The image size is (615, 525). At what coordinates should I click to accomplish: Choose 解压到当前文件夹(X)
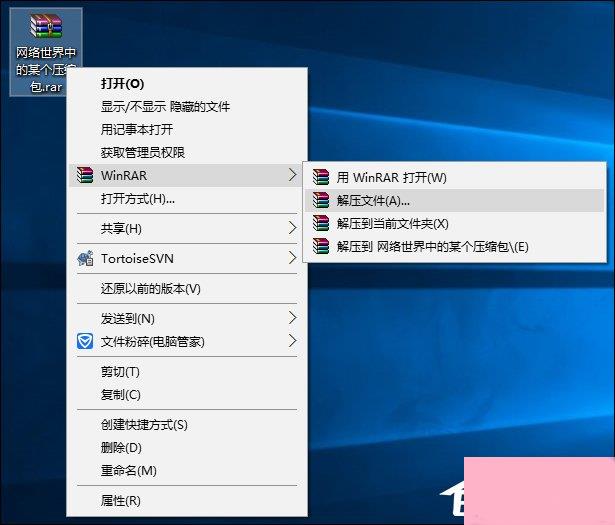[455, 223]
